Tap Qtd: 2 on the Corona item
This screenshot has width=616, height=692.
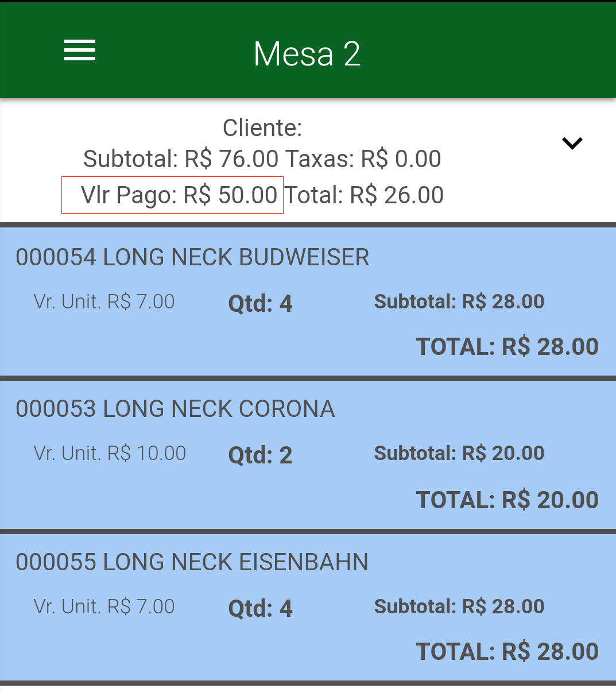261,455
